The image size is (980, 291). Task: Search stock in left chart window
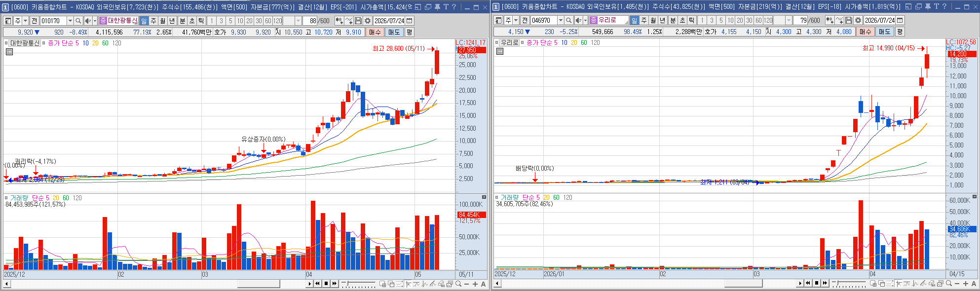click(78, 21)
